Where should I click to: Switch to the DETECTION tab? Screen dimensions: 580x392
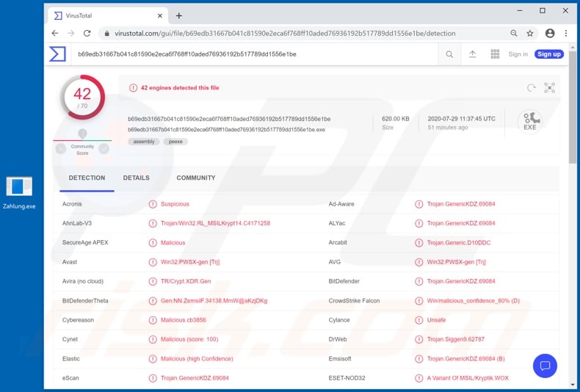click(x=87, y=178)
